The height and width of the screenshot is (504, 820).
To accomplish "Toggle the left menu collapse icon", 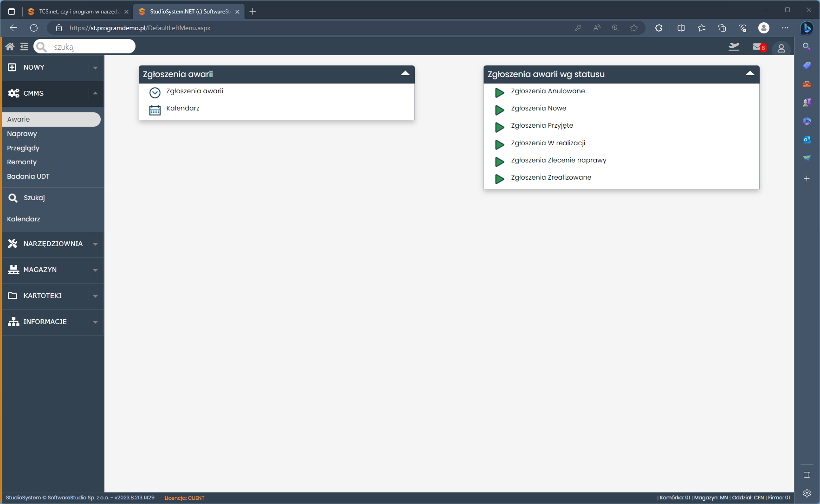I will coord(24,46).
